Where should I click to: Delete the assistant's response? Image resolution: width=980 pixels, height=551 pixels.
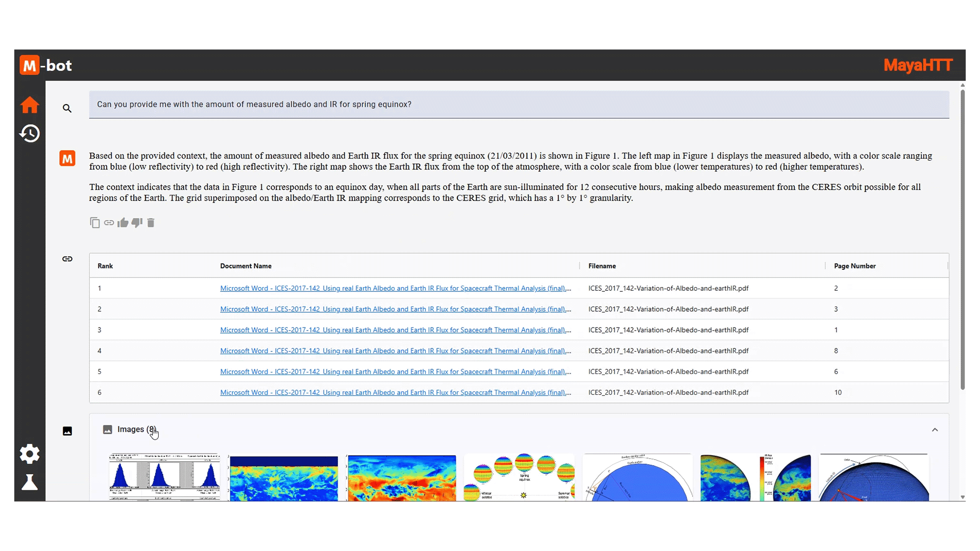click(x=150, y=222)
